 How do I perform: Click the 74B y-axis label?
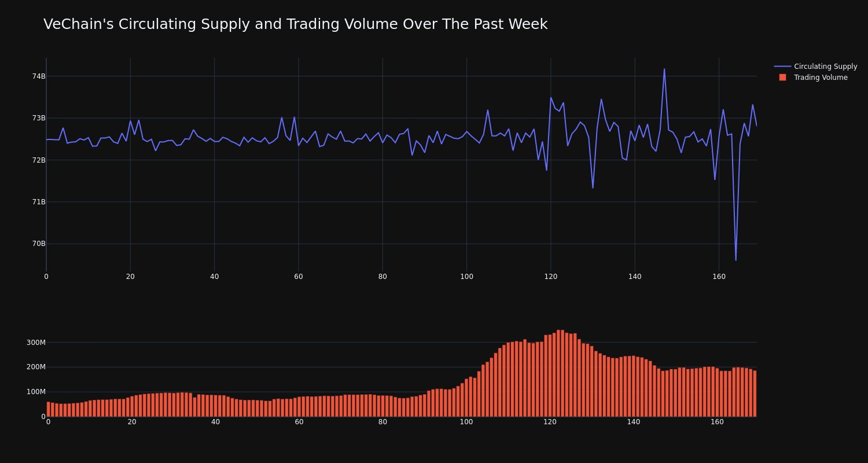coord(38,76)
